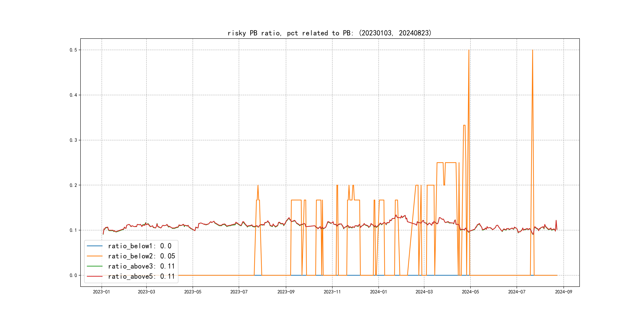644x322 pixels.
Task: Click the ratio_below2: 0.05 legend label
Action: [x=141, y=256]
